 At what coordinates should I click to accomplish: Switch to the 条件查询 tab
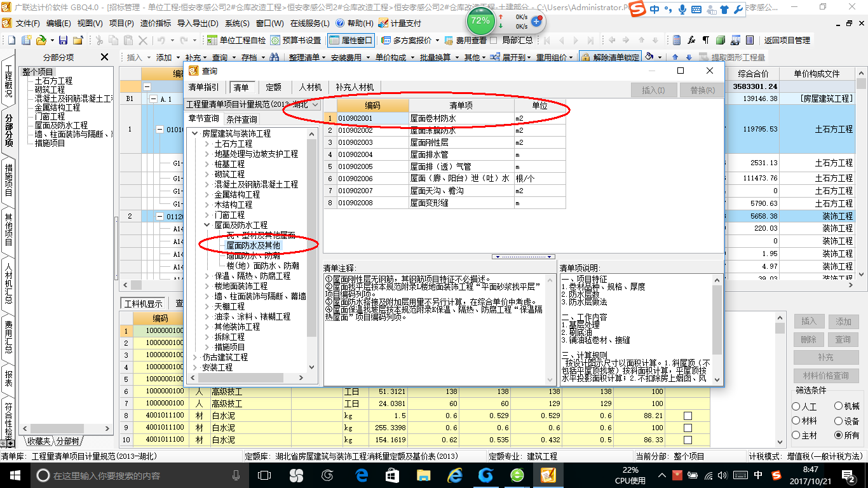241,119
